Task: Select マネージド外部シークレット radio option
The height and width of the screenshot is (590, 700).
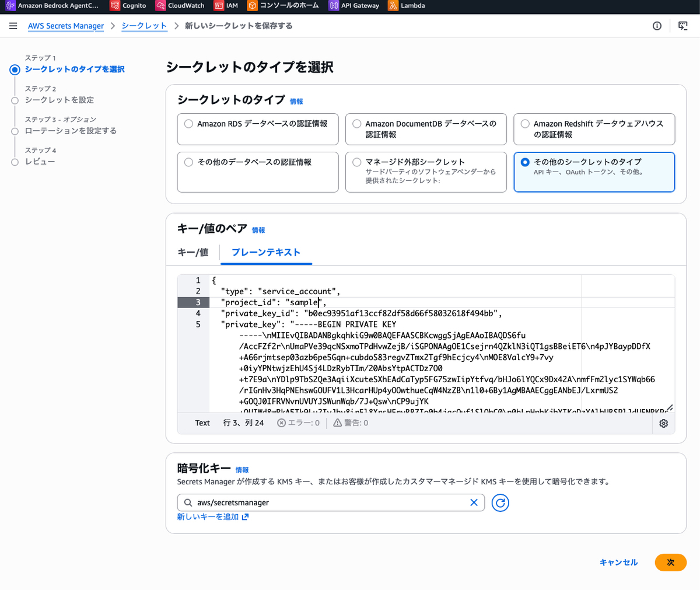Action: coord(357,162)
